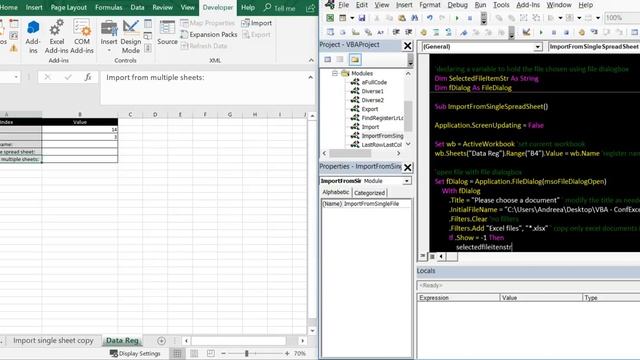Click Full Module View button below code pane
The height and width of the screenshot is (360, 640).
(x=432, y=256)
